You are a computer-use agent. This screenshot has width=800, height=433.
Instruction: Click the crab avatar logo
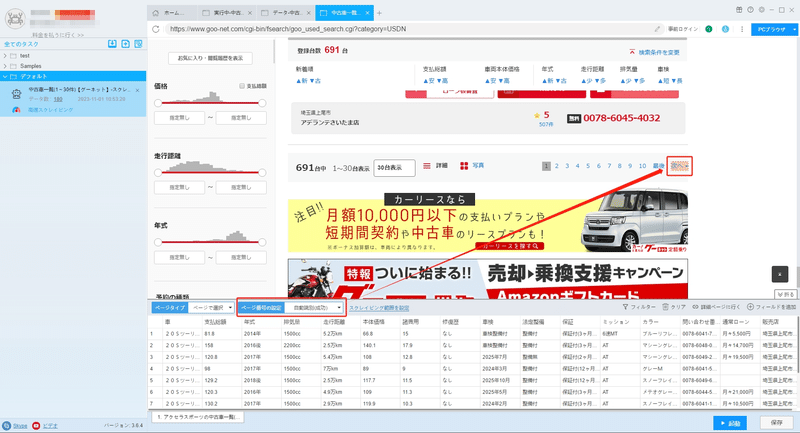click(x=15, y=19)
